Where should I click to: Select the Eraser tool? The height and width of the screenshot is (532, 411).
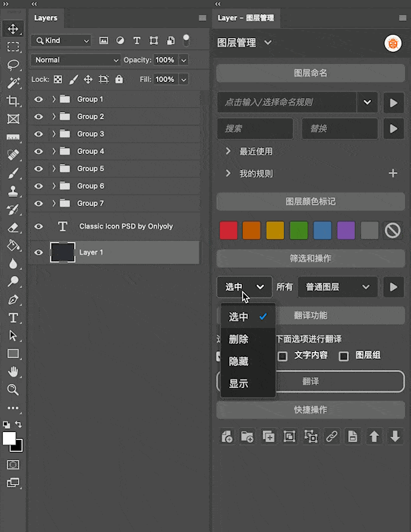pos(13,227)
